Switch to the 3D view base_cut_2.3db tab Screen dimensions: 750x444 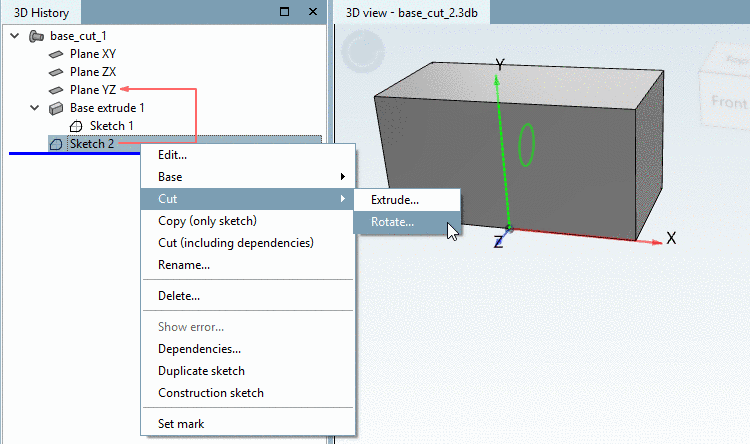click(411, 13)
